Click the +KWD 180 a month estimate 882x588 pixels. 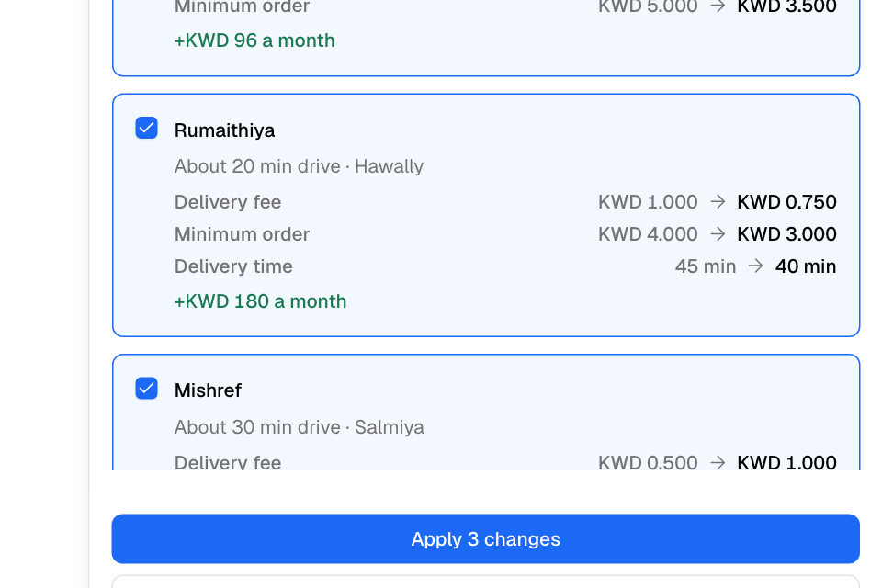click(260, 301)
